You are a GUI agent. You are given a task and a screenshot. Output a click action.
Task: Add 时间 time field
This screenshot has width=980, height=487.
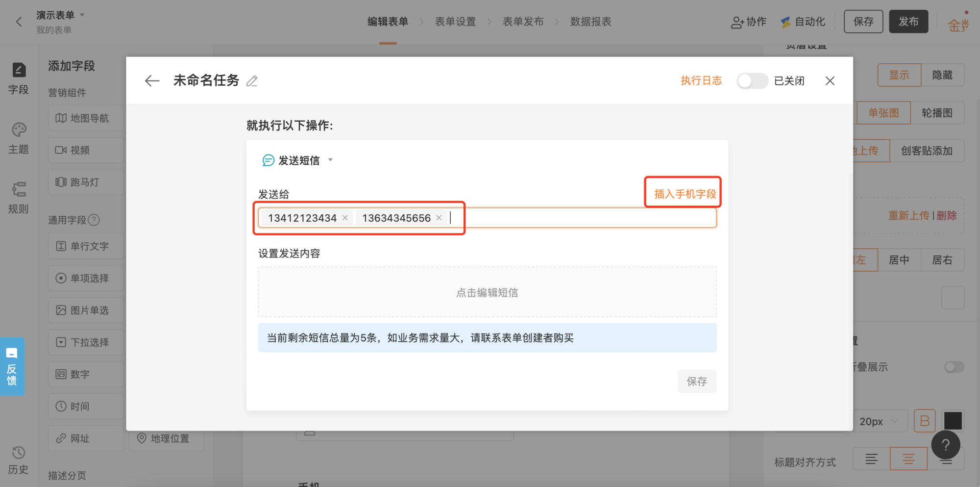[x=86, y=407]
